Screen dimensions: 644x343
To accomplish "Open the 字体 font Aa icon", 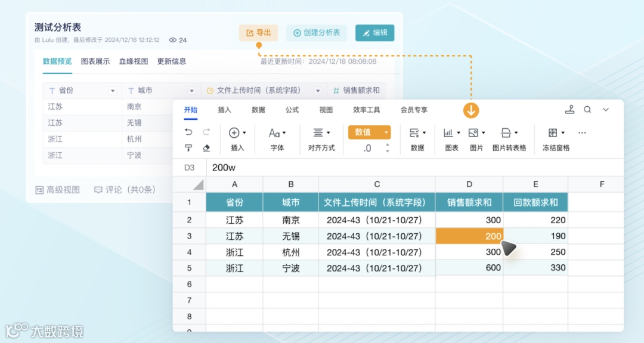I will click(274, 133).
